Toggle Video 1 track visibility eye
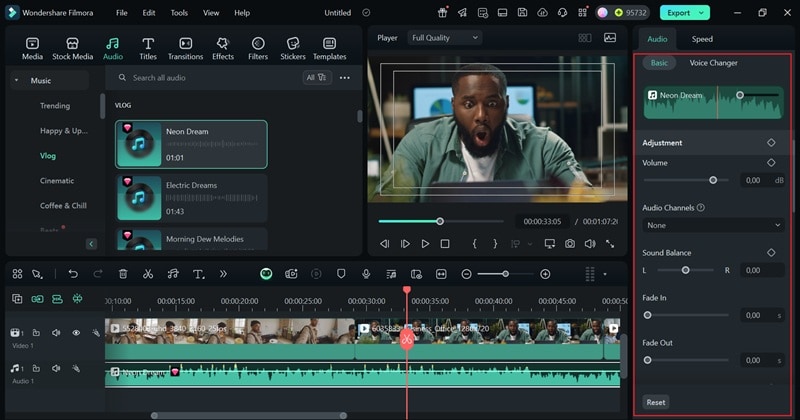The width and height of the screenshot is (800, 420). pos(76,333)
